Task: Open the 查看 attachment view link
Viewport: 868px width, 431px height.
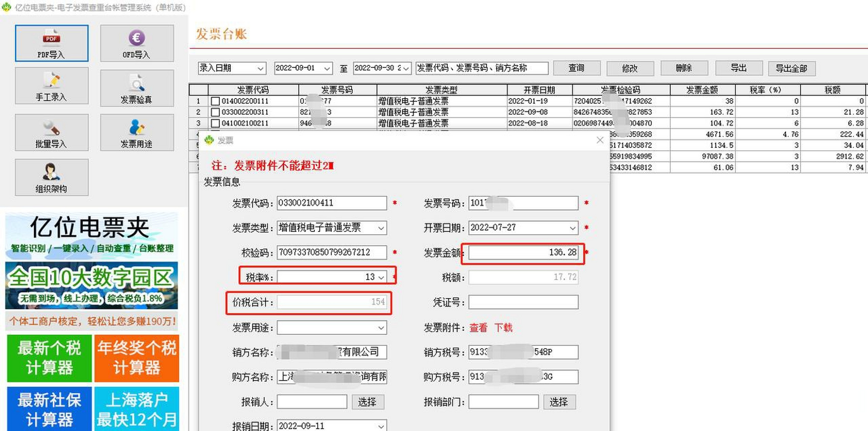Action: tap(478, 328)
